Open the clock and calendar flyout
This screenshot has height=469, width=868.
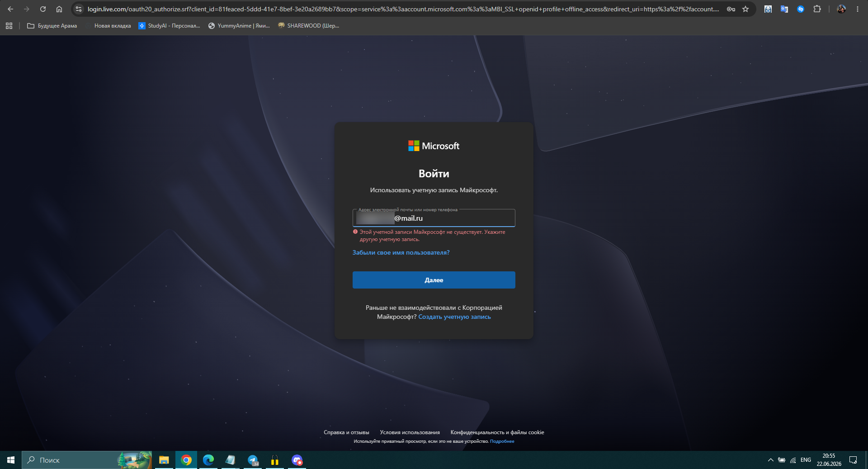(x=829, y=460)
